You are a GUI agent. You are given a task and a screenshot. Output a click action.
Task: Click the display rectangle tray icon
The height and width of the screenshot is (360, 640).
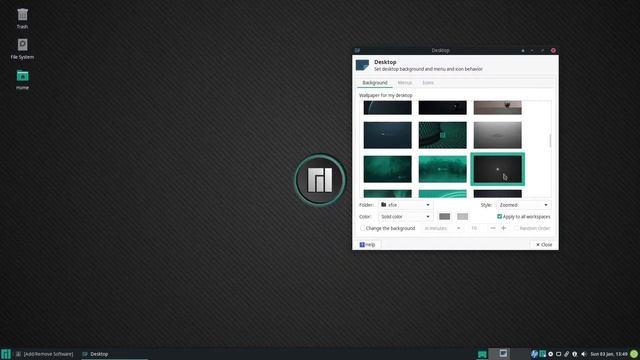tap(558, 354)
